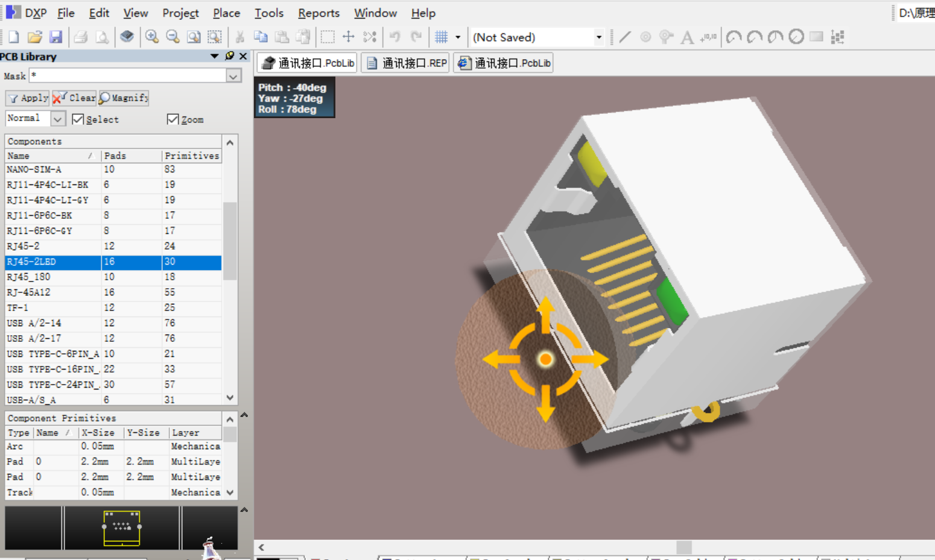Click the Components list scrollbar thumb
Viewport: 935px width, 560px height.
(x=230, y=241)
